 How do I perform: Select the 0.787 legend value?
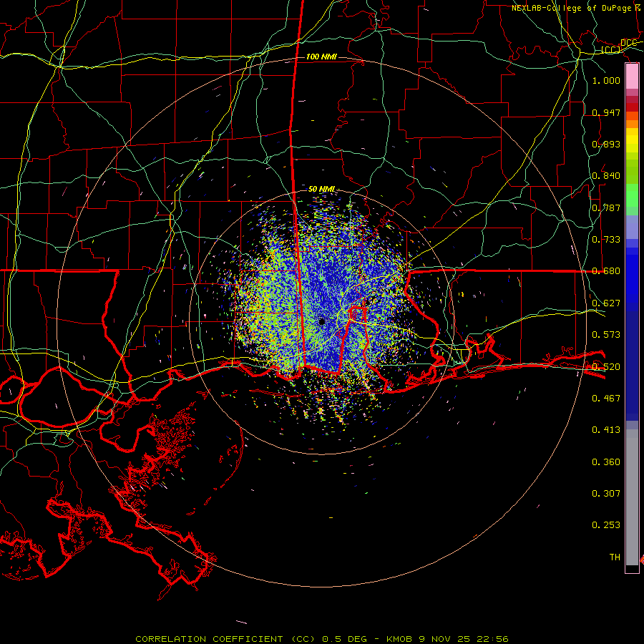click(606, 208)
